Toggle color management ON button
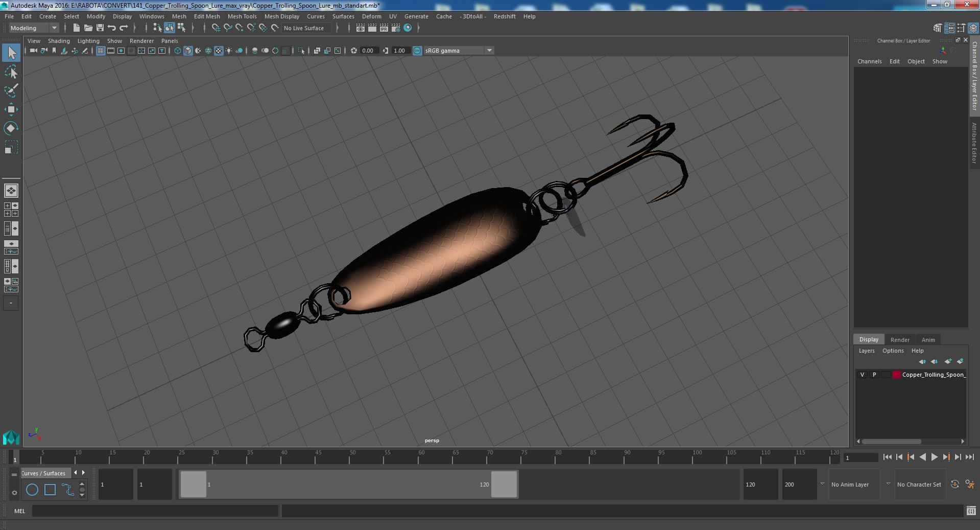 click(x=417, y=51)
